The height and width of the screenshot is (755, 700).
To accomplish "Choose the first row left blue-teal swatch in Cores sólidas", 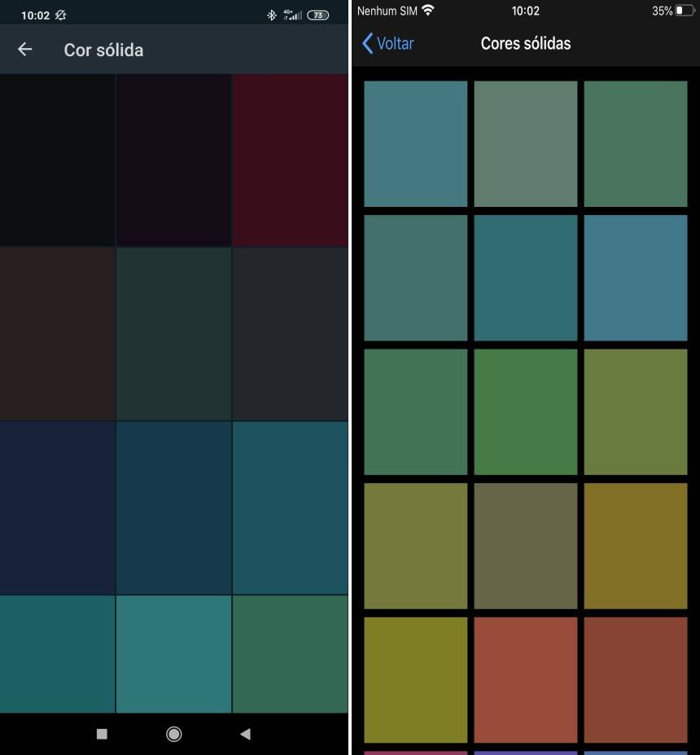I will (x=416, y=143).
